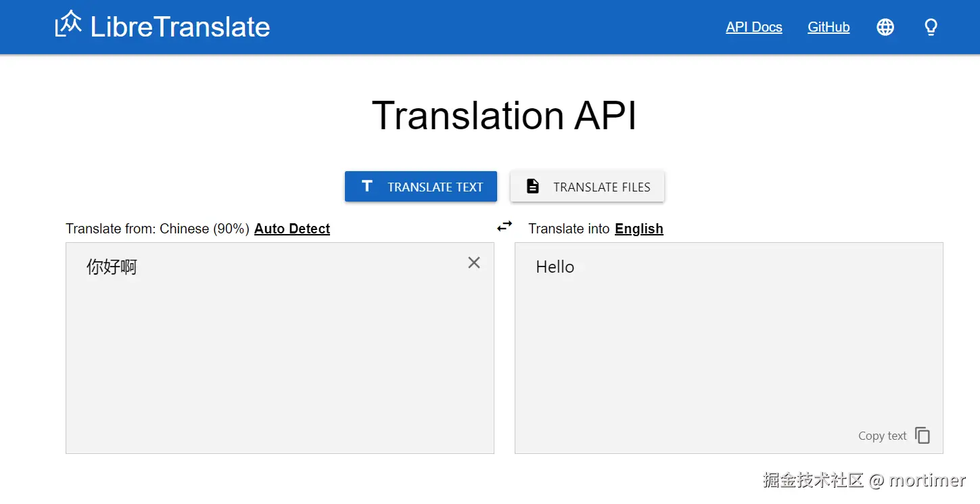Image resolution: width=980 pixels, height=504 pixels.
Task: Open the LibreTranslate home title link
Action: pos(180,27)
